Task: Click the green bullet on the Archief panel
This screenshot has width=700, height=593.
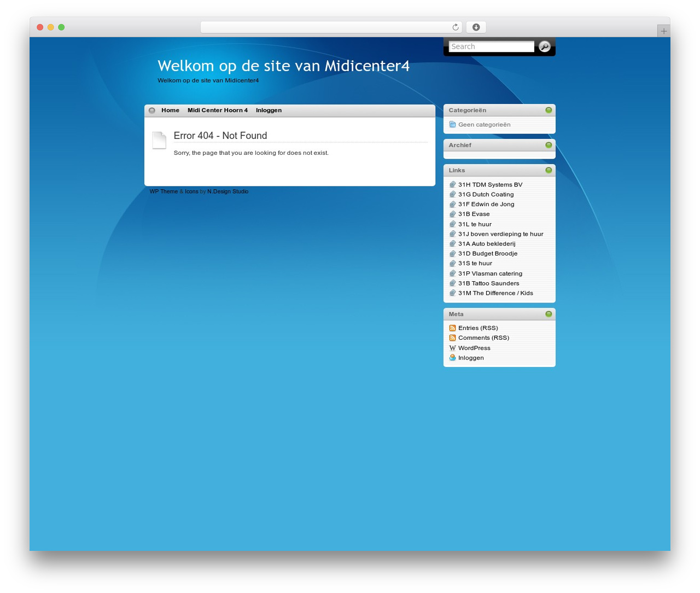Action: 549,145
